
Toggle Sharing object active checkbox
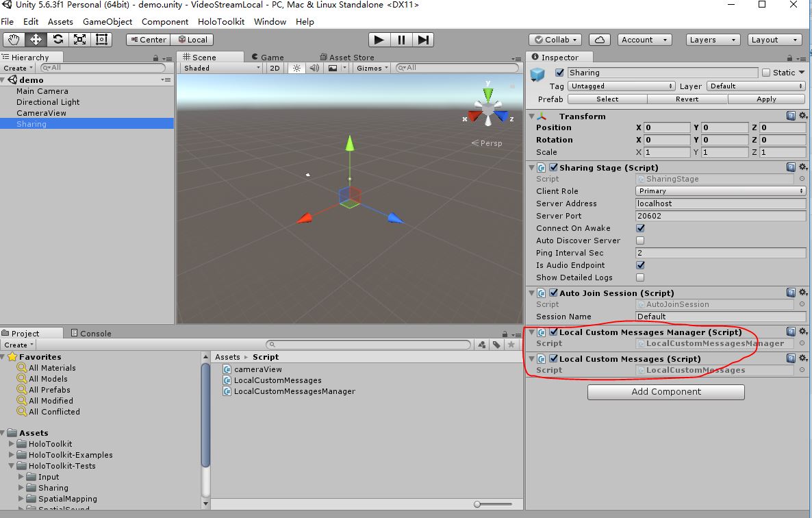[x=559, y=73]
